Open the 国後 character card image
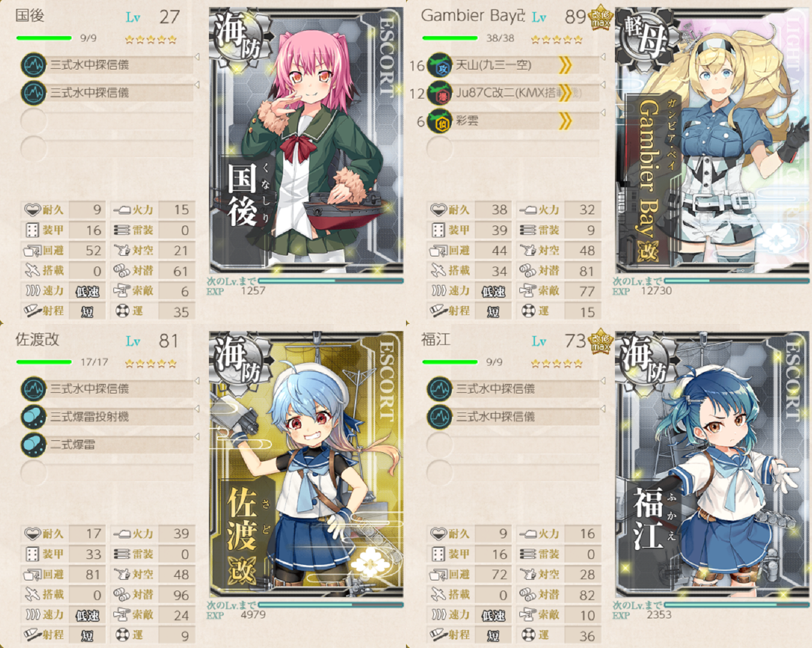This screenshot has height=648, width=812. (x=306, y=141)
